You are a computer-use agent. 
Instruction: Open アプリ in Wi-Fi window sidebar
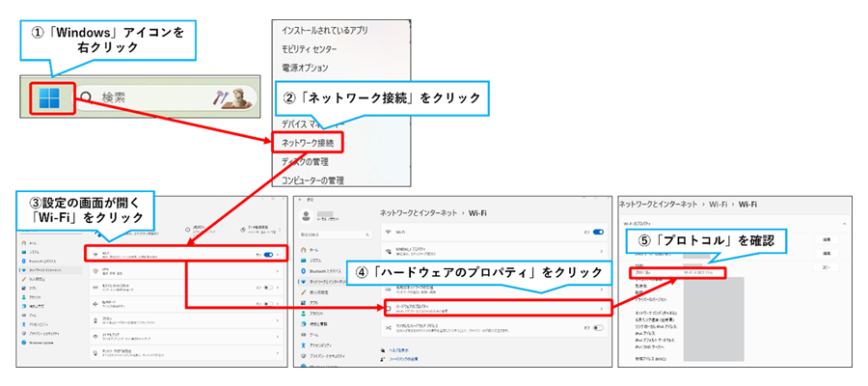click(x=310, y=303)
